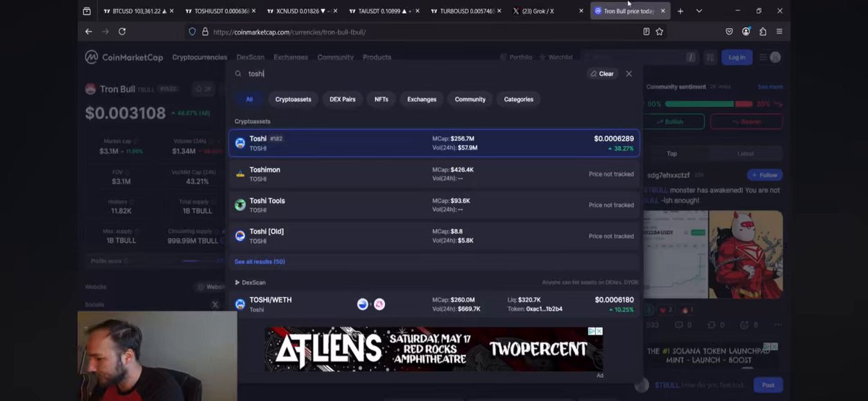Click the site padlock icon
Screen dimensions: 868x401
205,32
